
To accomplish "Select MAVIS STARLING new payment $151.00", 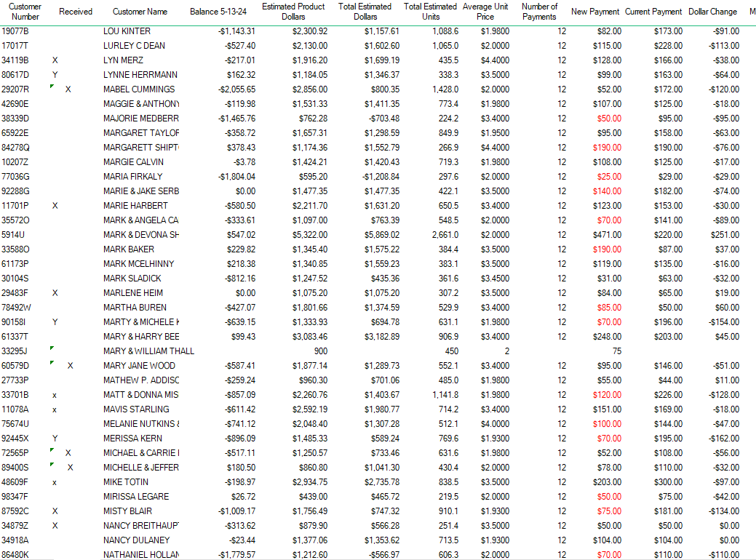I will [x=607, y=409].
